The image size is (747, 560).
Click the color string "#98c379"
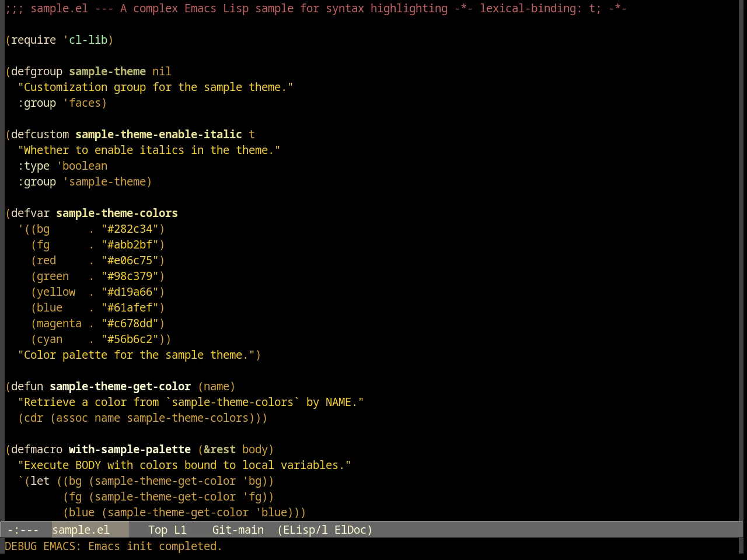coord(130,276)
